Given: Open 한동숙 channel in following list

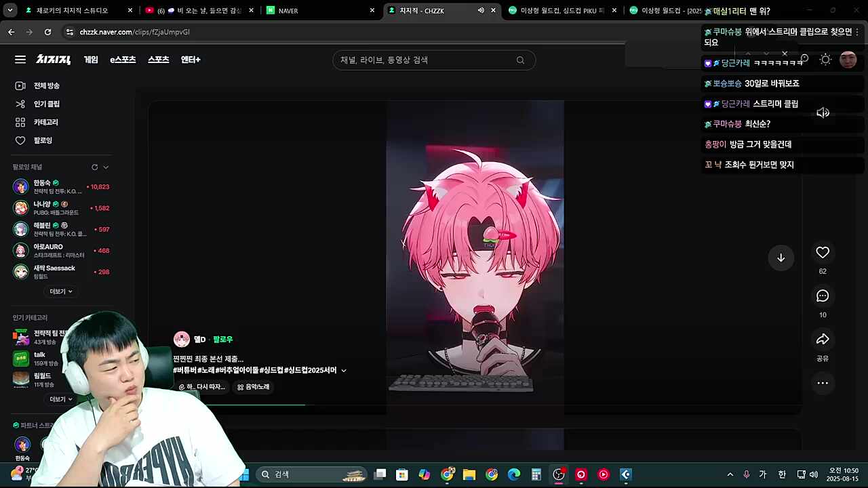Looking at the screenshot, I should 61,186.
